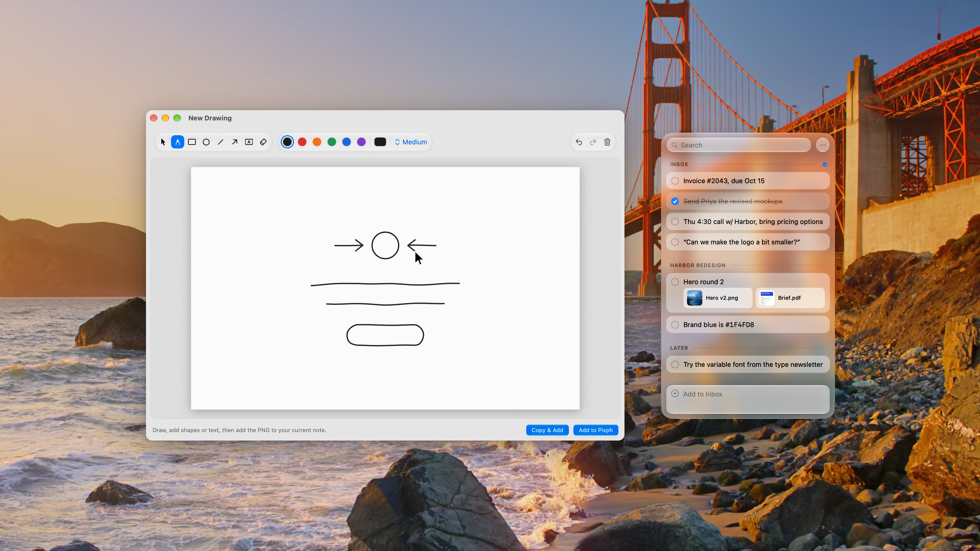Screen dimensions: 980x551
Task: Undo the last drawing stroke
Action: pos(579,142)
